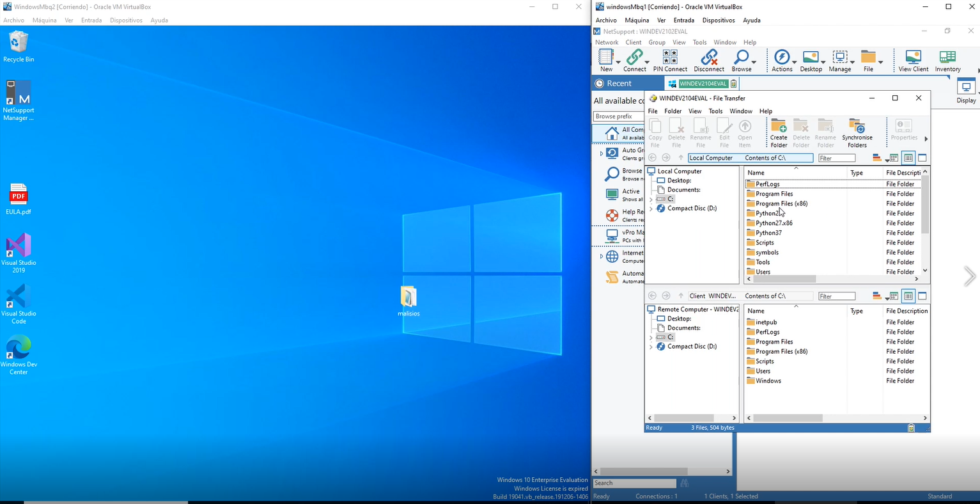Click Filter field in remote pane
980x504 pixels.
(x=836, y=296)
